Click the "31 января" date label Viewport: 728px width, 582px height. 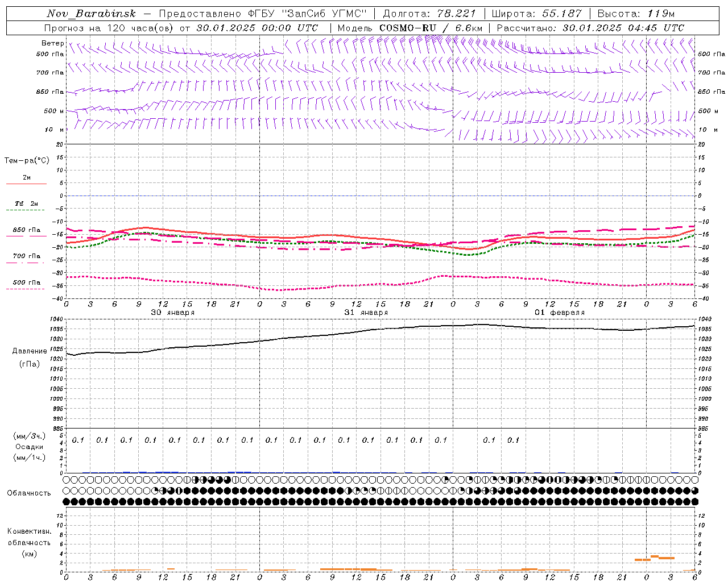click(x=366, y=313)
